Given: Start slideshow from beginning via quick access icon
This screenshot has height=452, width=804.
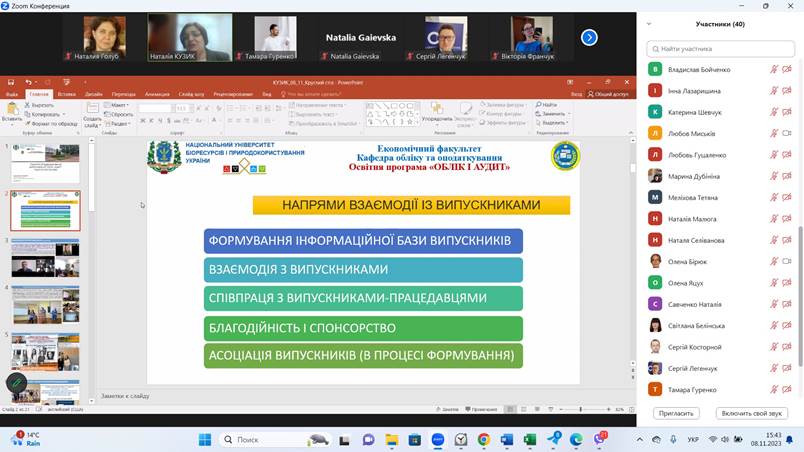Looking at the screenshot, I should point(66,82).
